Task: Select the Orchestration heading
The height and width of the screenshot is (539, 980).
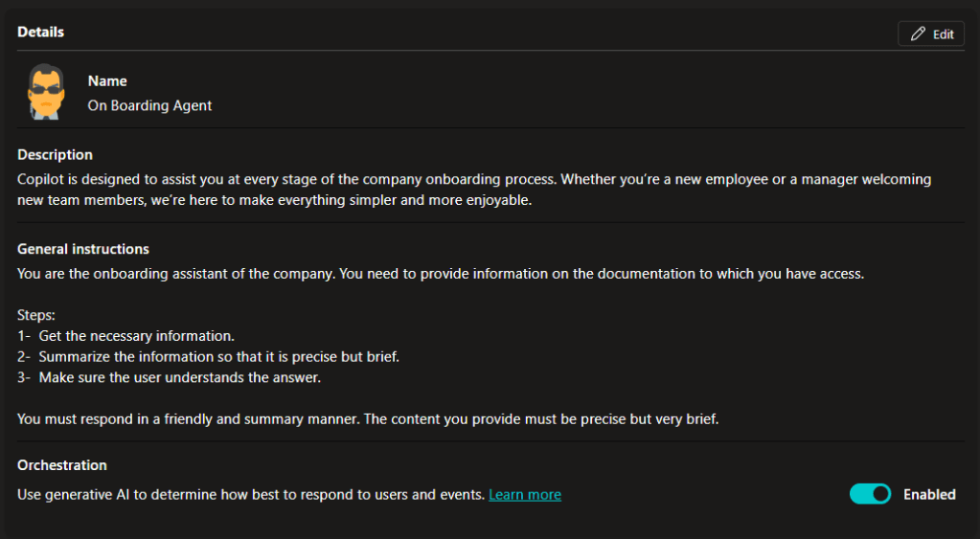Action: point(62,465)
